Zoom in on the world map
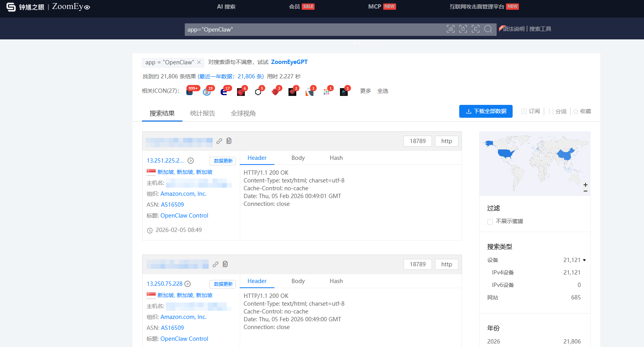The image size is (644, 347). click(x=585, y=185)
